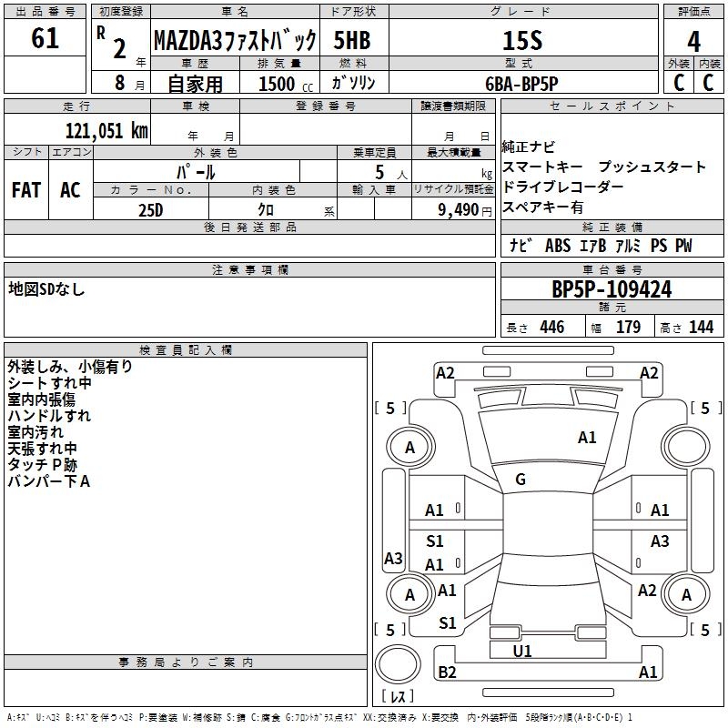Click inspector note 外装しみ、小傷有り
Image resolution: width=728 pixels, height=728 pixels.
coord(70,367)
